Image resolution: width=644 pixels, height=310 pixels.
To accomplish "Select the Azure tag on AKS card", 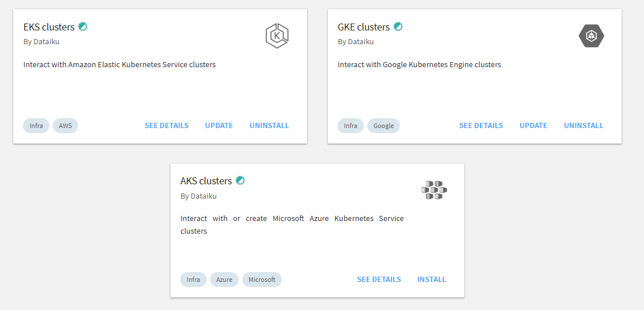I will pos(224,280).
